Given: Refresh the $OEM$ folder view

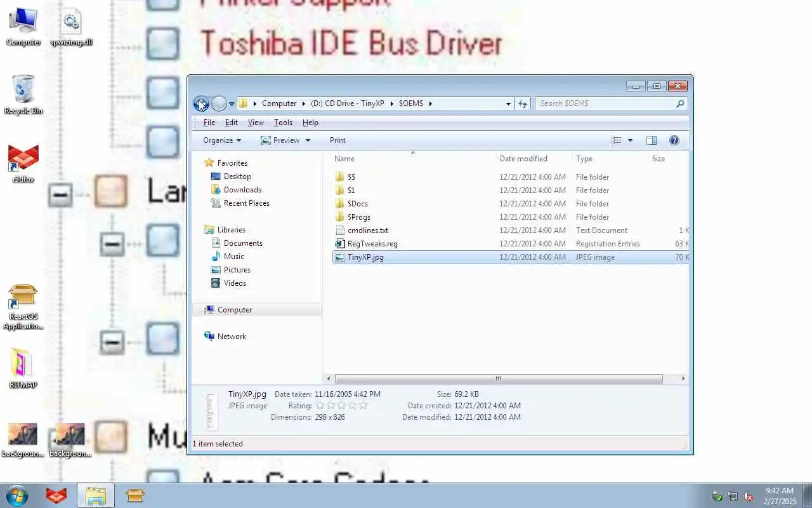Looking at the screenshot, I should pyautogui.click(x=523, y=104).
